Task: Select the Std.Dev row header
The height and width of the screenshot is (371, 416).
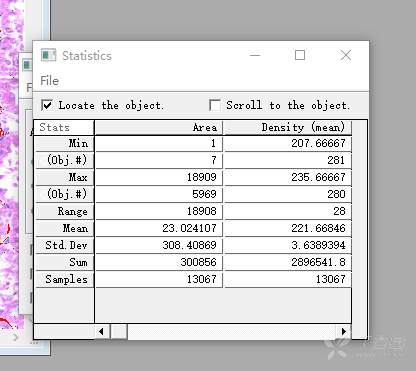Action: tap(65, 245)
